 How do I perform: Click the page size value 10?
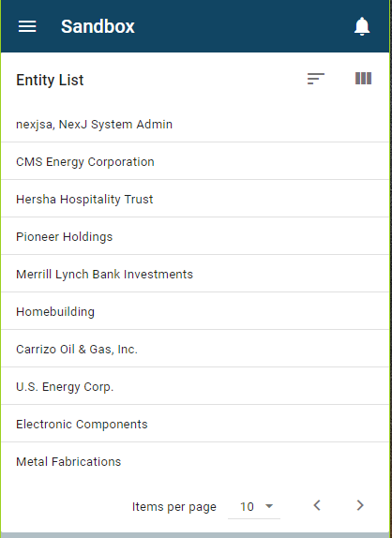(247, 507)
